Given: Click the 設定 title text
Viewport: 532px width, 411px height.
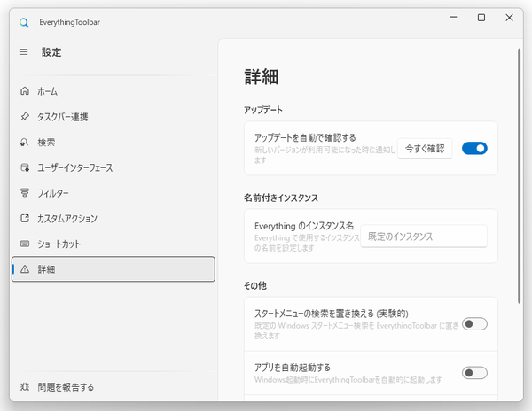Looking at the screenshot, I should pyautogui.click(x=51, y=52).
